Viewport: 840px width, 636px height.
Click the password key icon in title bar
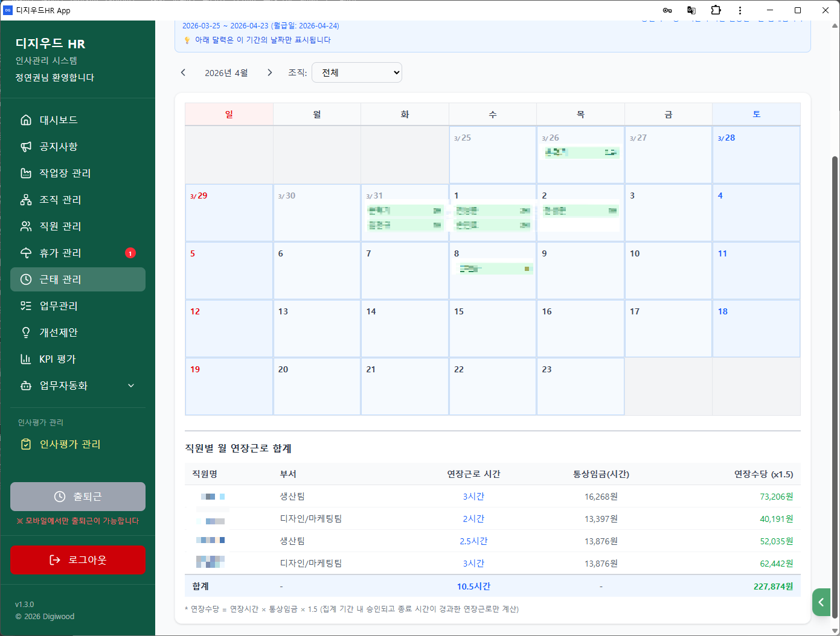(x=667, y=10)
